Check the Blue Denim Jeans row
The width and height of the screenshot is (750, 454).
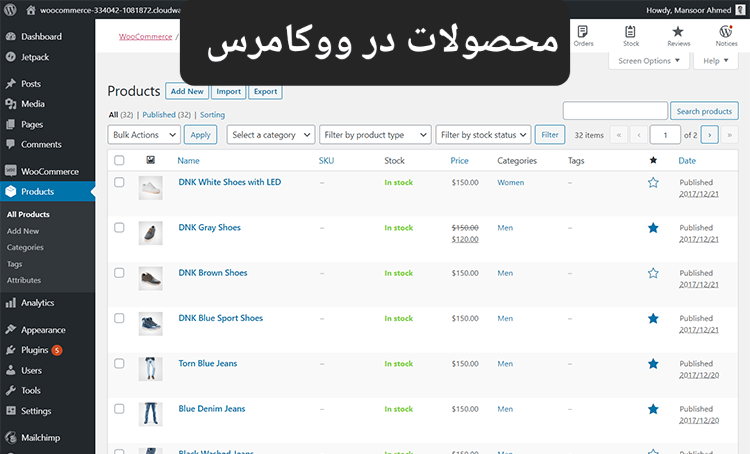tap(119, 409)
